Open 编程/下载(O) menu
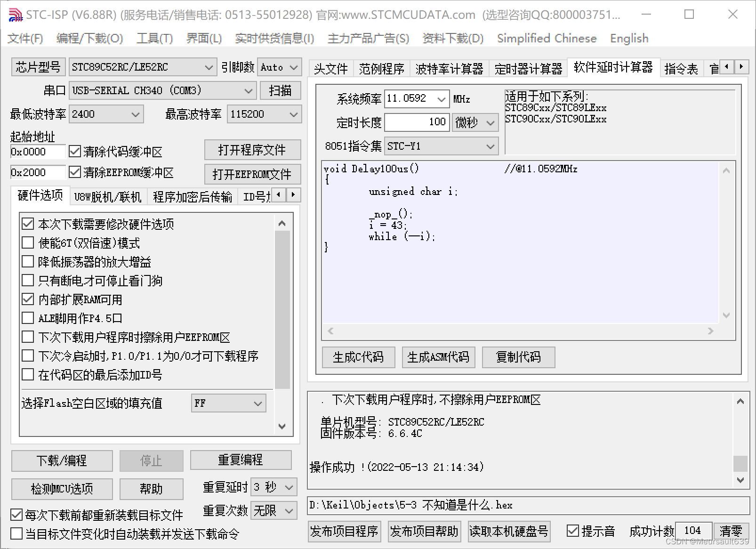Image resolution: width=756 pixels, height=549 pixels. click(x=89, y=38)
